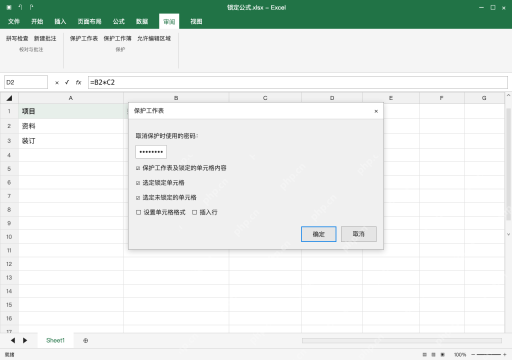The height and width of the screenshot is (360, 512).
Task: Go to next sheet with right arrow
Action: point(25,340)
